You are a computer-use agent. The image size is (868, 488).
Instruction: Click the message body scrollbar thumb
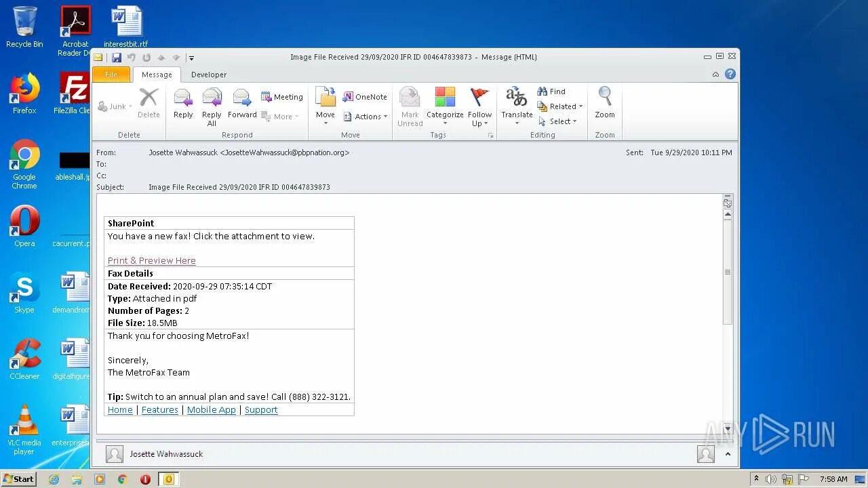(x=728, y=272)
